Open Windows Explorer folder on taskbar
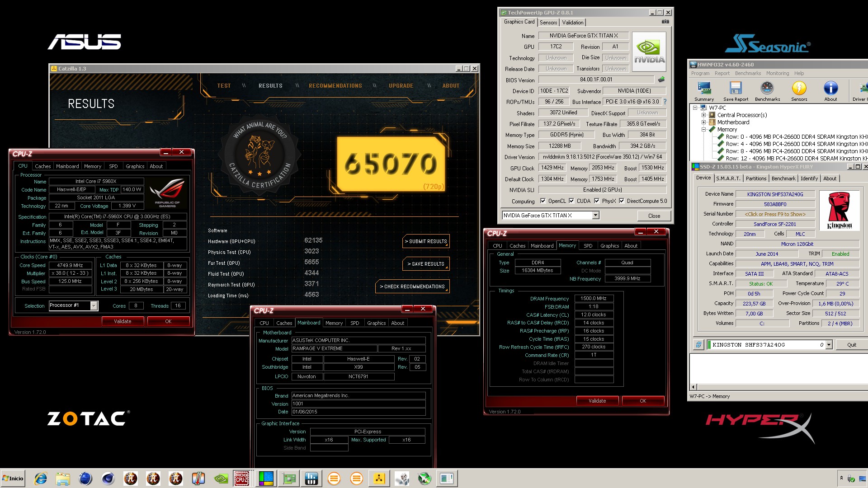The height and width of the screenshot is (488, 868). (x=63, y=479)
